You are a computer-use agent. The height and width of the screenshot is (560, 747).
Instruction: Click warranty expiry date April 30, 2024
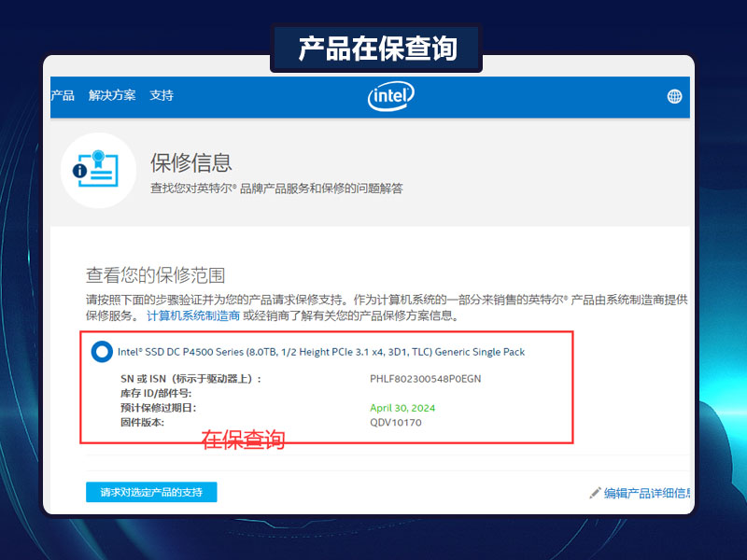click(402, 408)
